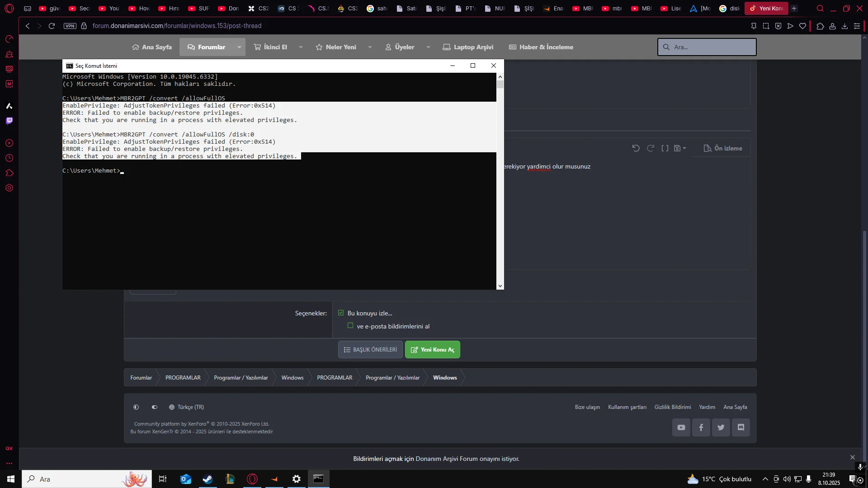Toggle the VPN badge in address bar
This screenshot has height=488, width=868.
(70, 26)
